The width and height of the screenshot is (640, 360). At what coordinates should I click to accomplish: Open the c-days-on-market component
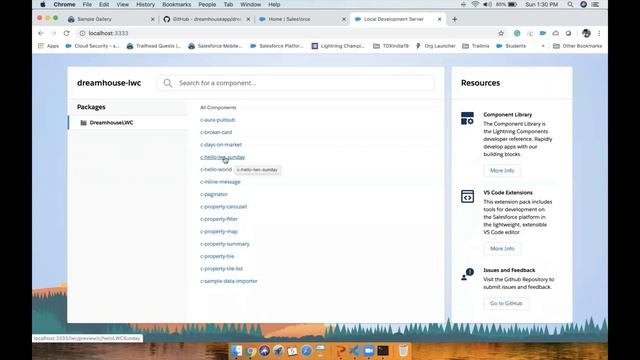[x=221, y=144]
